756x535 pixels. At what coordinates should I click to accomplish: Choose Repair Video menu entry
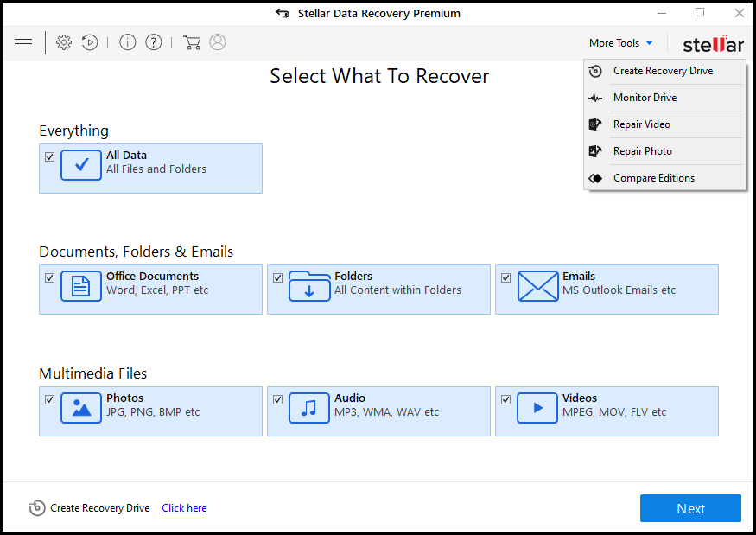point(665,124)
